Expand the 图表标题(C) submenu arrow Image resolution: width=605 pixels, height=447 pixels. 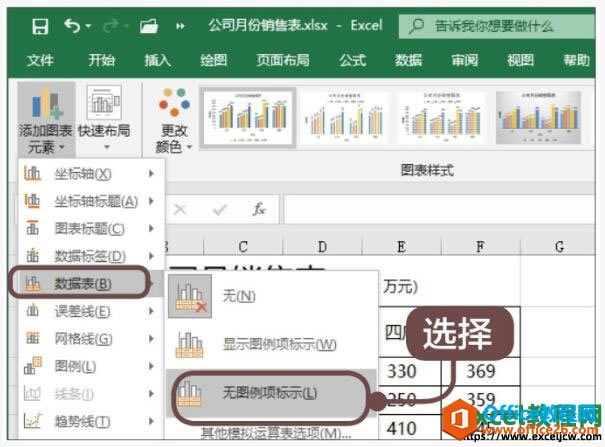coord(152,229)
